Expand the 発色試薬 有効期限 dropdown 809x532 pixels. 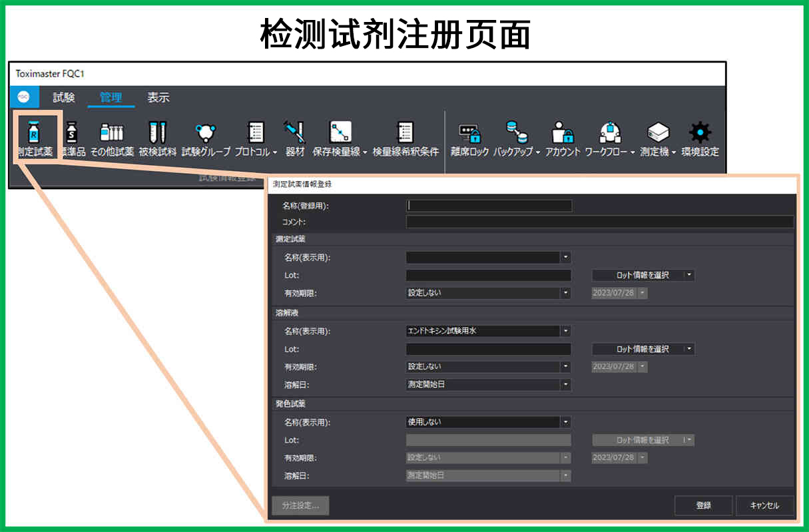pyautogui.click(x=489, y=457)
